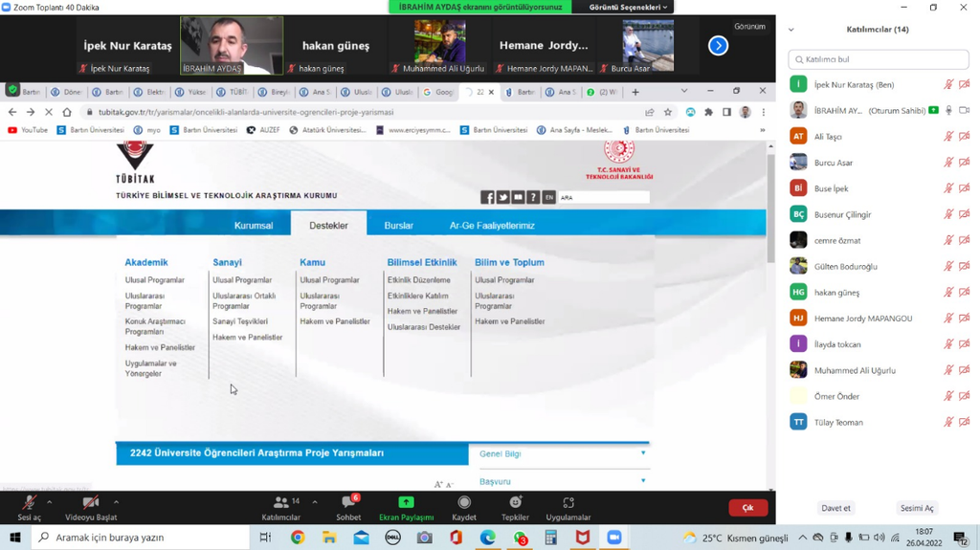The width and height of the screenshot is (980, 550).
Task: Click the Katılımcı bul search field
Action: pyautogui.click(x=878, y=59)
